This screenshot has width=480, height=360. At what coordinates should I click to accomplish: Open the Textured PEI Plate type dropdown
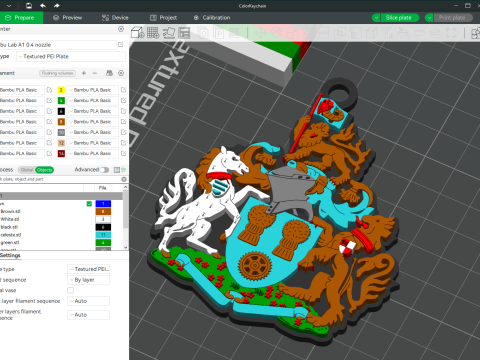point(71,57)
